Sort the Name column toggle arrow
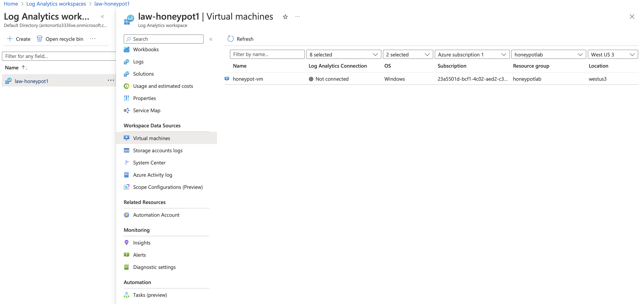Image resolution: width=644 pixels, height=304 pixels. pyautogui.click(x=24, y=67)
